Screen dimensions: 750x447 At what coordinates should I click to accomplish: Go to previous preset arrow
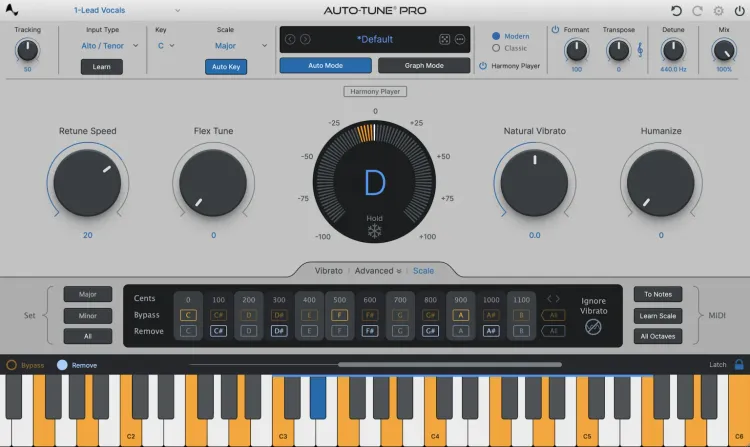[x=290, y=39]
